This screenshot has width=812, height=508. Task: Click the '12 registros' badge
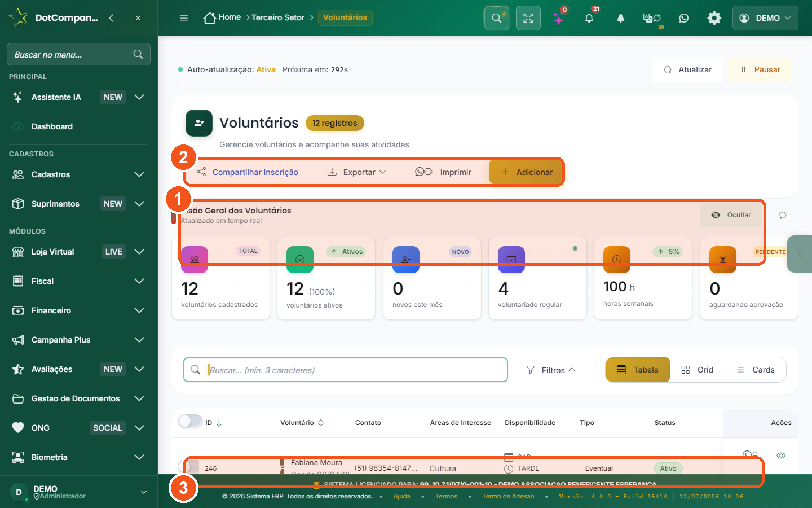tap(335, 123)
